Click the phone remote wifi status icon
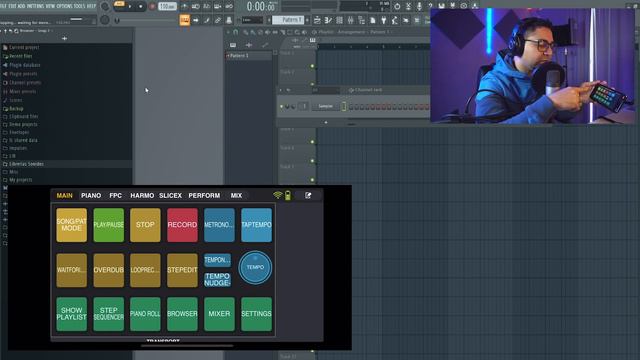This screenshot has width=640, height=360. click(x=278, y=195)
